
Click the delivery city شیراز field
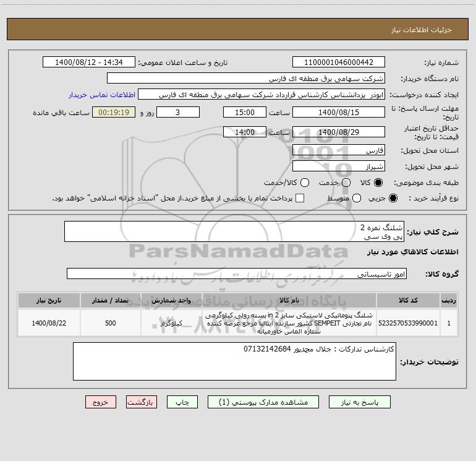(x=339, y=166)
